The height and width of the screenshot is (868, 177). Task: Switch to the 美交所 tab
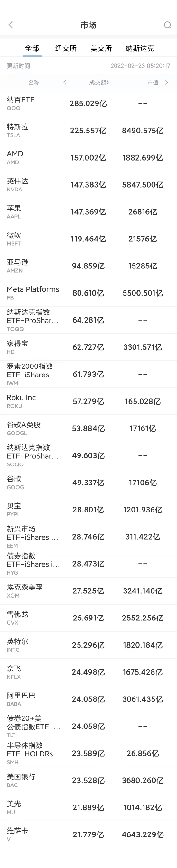click(x=101, y=48)
